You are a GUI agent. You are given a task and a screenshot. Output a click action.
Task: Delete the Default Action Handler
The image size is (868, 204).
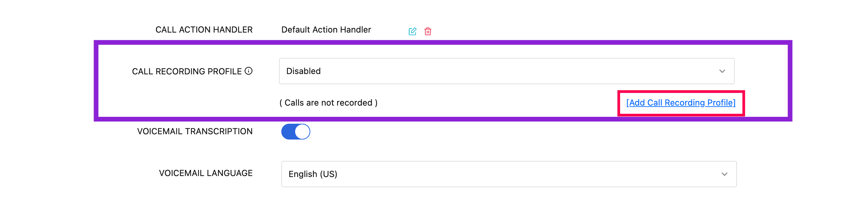427,31
